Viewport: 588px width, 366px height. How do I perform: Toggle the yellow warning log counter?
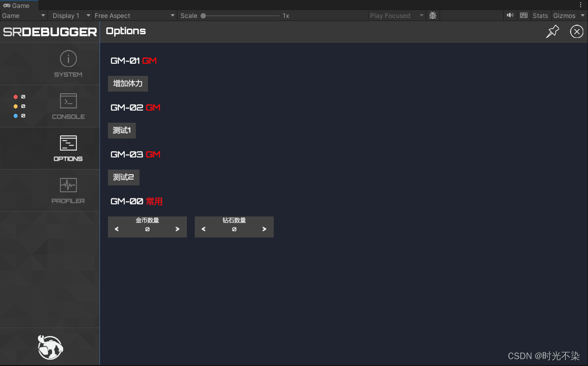pyautogui.click(x=18, y=106)
